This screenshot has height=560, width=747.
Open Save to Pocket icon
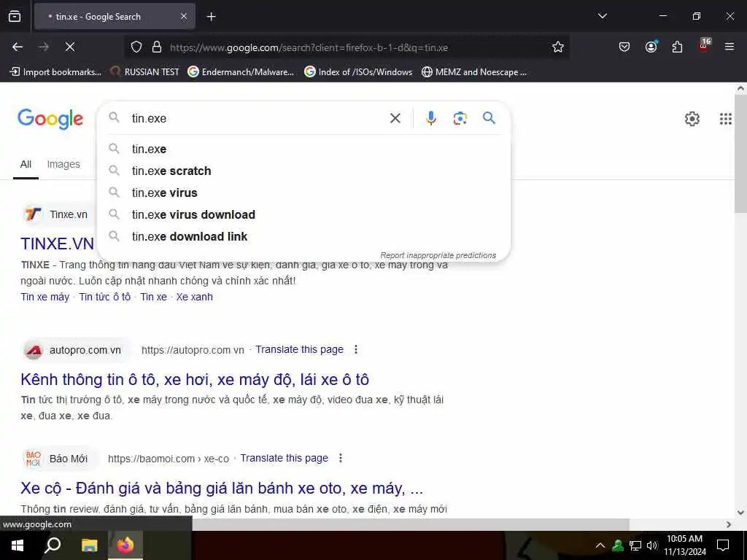[x=624, y=47]
